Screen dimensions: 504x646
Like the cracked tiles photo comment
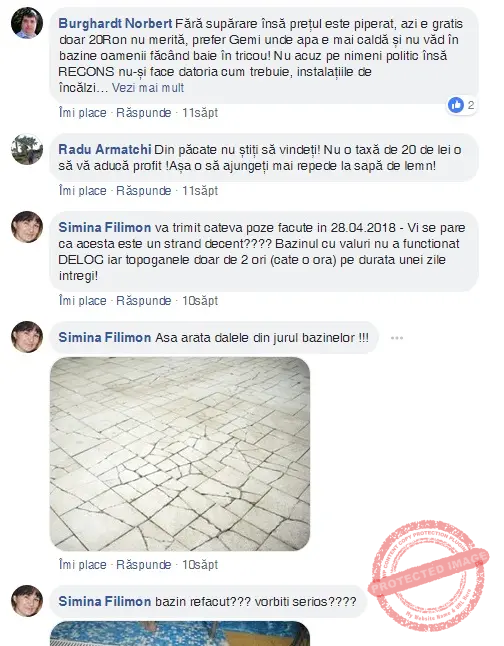click(x=82, y=564)
